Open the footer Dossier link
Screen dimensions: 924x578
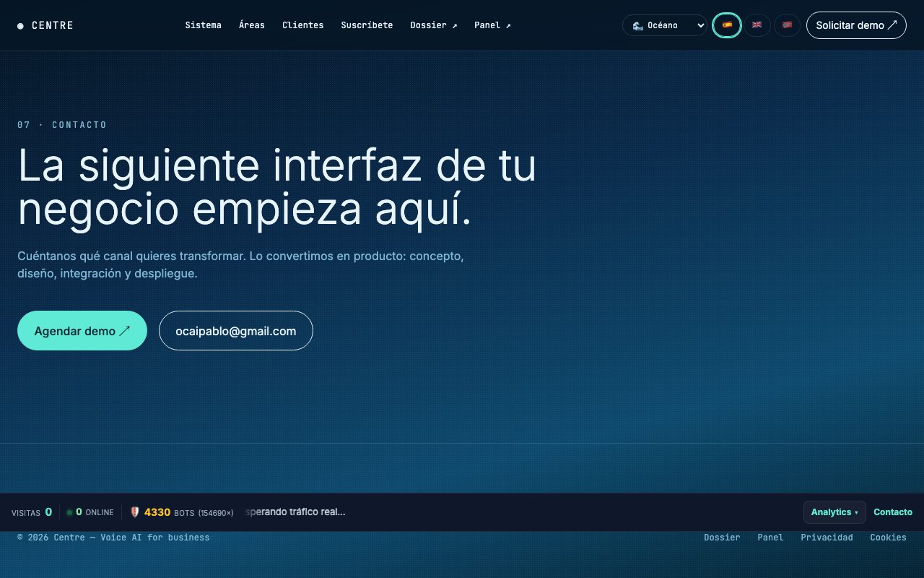click(x=722, y=538)
